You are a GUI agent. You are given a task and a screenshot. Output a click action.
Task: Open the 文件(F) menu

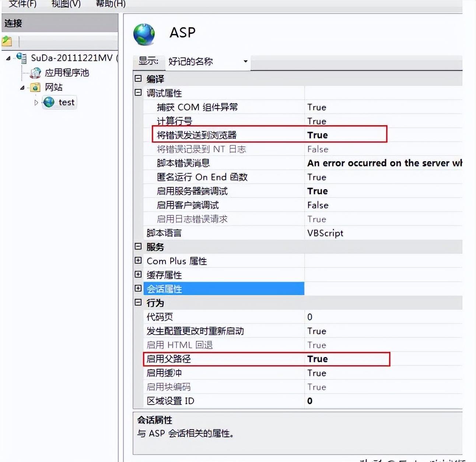click(23, 4)
